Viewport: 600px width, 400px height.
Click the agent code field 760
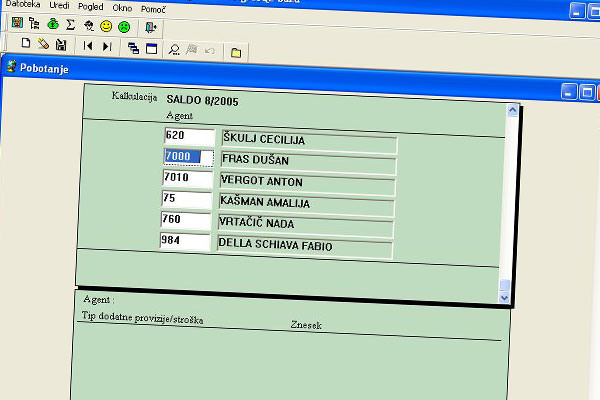click(x=186, y=220)
